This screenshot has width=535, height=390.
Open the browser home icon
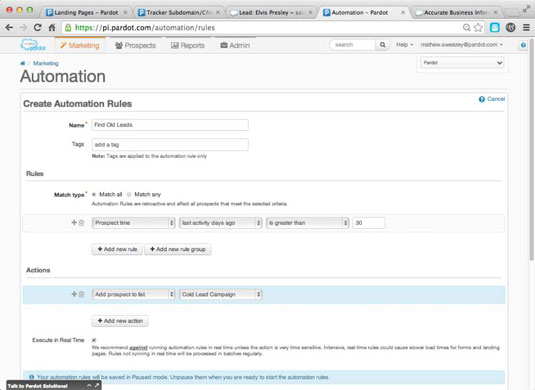52,28
